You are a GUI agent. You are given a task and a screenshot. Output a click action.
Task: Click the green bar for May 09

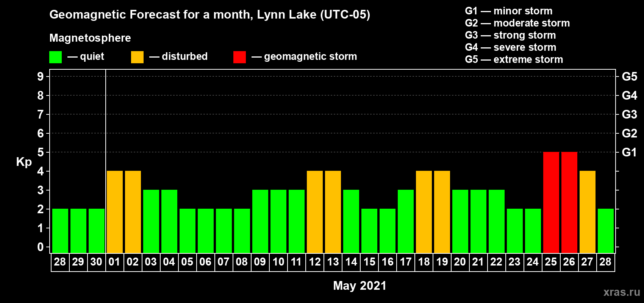[260, 221]
